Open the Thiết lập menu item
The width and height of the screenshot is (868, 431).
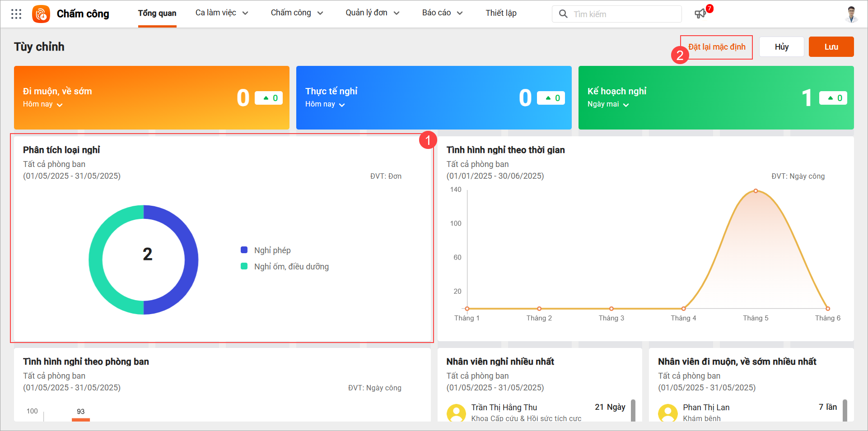point(501,13)
